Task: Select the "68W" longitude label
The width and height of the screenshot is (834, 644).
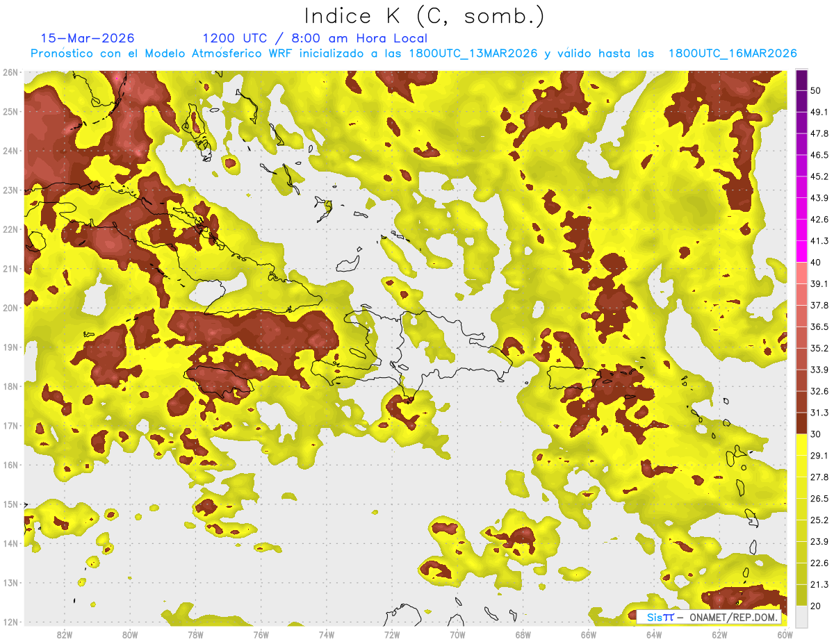Action: (x=523, y=634)
